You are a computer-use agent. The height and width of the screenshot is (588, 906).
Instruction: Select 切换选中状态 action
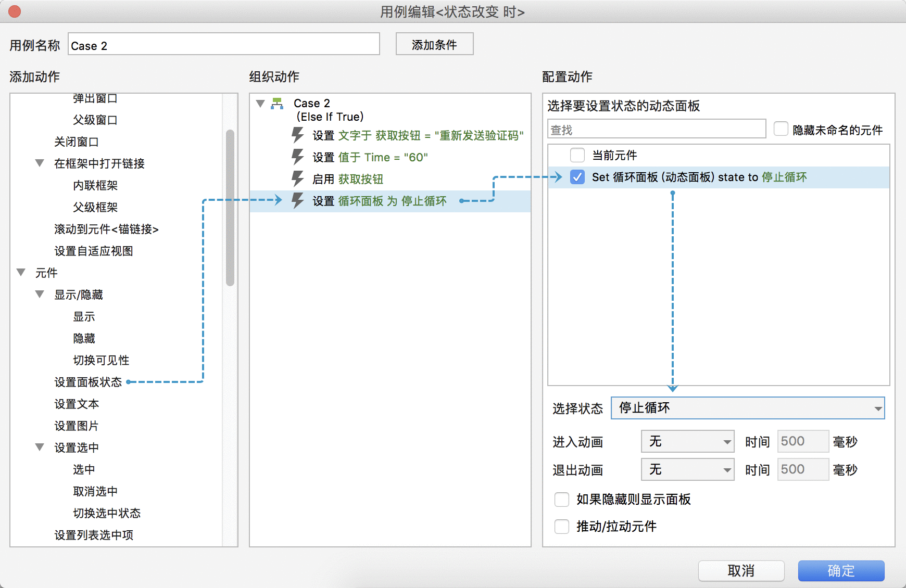[107, 513]
